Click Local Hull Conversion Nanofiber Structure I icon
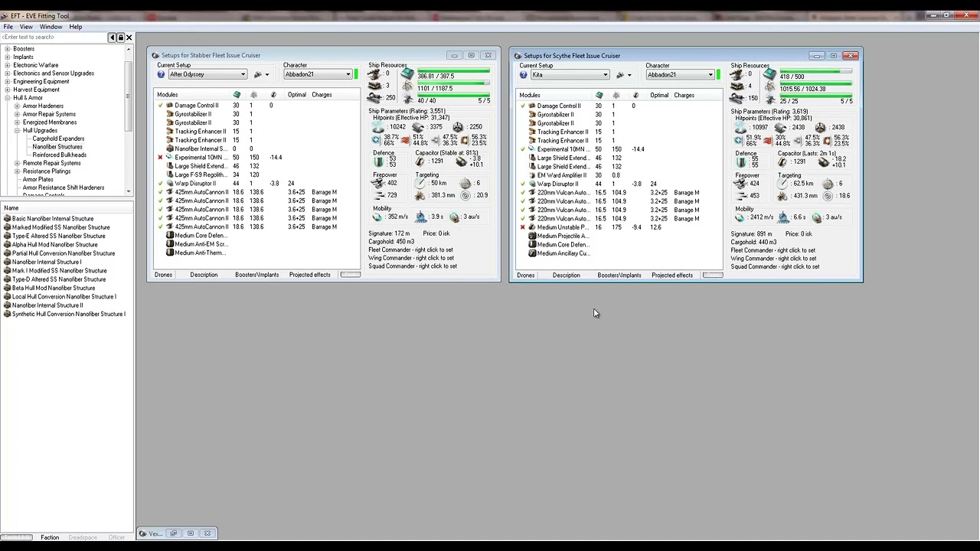Viewport: 980px width, 551px height. (7, 297)
